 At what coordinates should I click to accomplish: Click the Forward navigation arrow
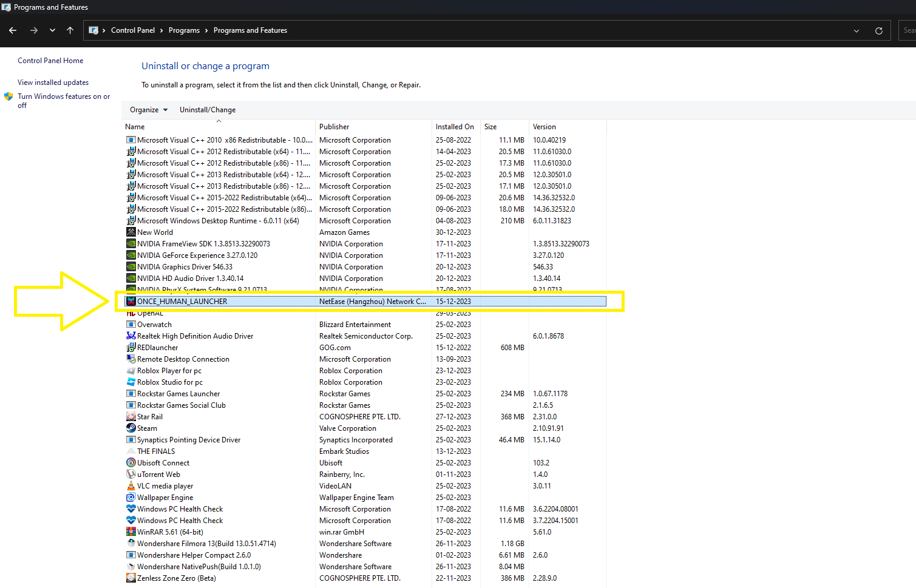pos(34,30)
